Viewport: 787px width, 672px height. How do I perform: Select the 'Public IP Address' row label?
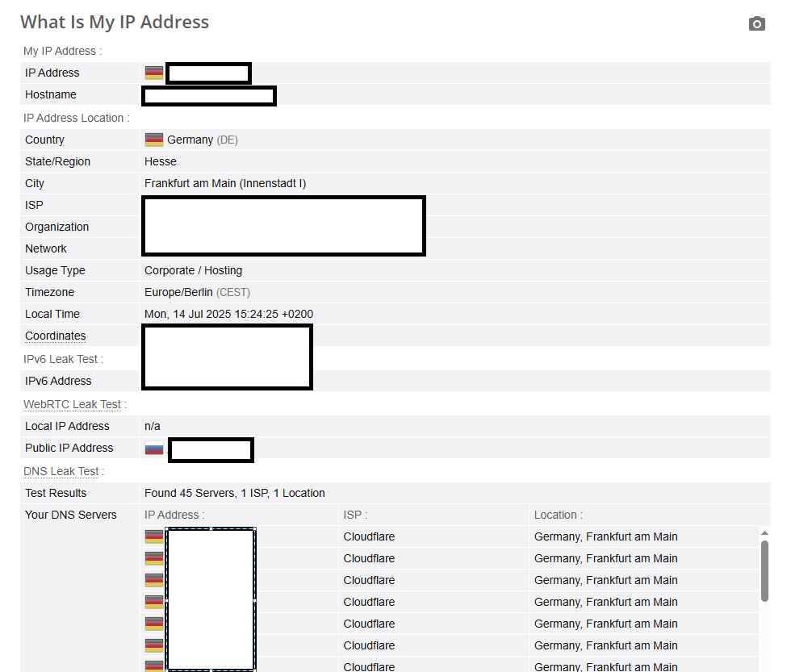pos(69,448)
